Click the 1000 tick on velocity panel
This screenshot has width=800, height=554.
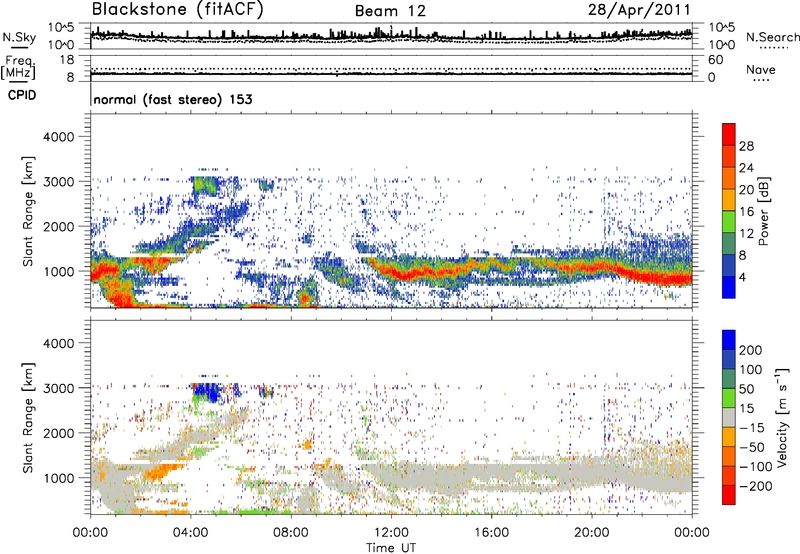(x=58, y=478)
